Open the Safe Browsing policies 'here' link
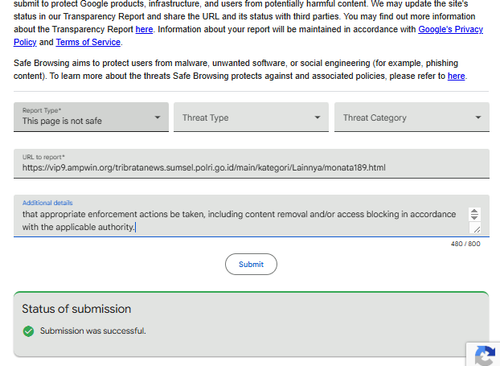This screenshot has height=366, width=500. click(x=456, y=76)
